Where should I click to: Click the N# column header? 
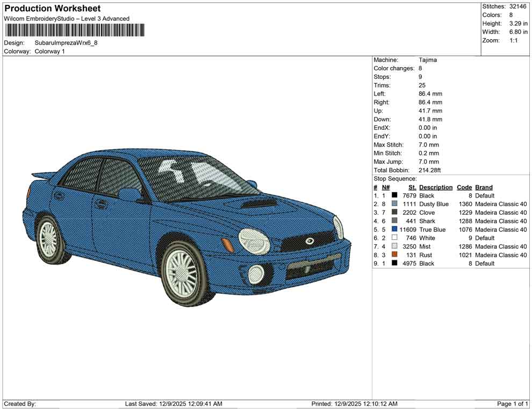click(x=386, y=187)
